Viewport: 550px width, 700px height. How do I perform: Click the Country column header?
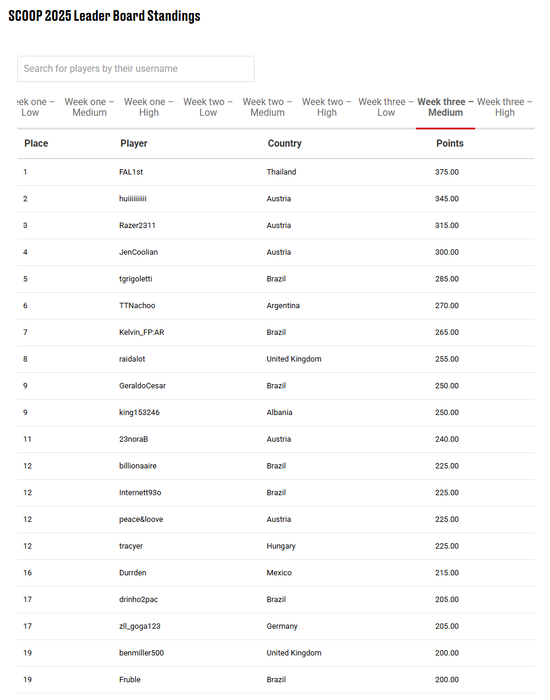click(284, 143)
